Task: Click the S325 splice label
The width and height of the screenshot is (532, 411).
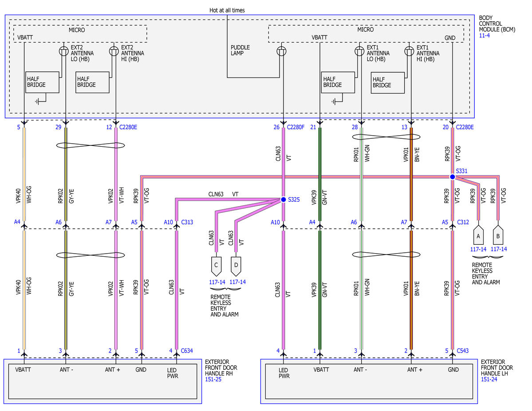Action: [294, 200]
